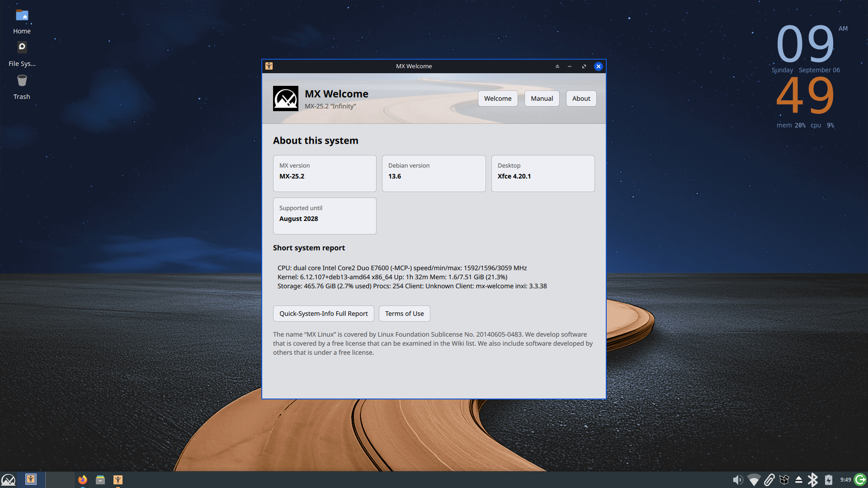Click the cpu 9% conky readout
This screenshot has height=488, width=868.
pos(822,125)
